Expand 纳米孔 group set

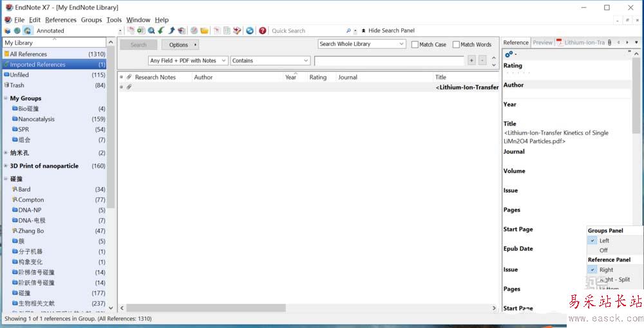6,152
